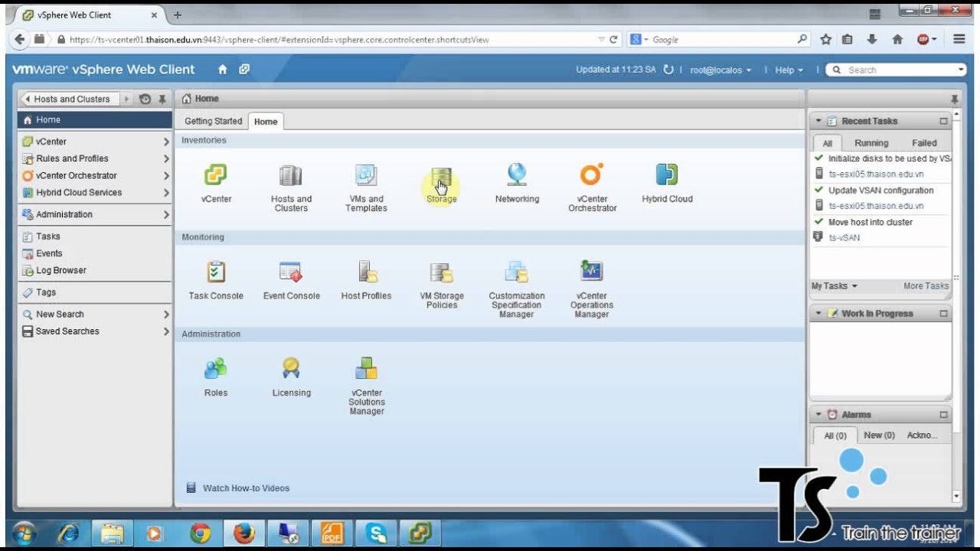Open the Log Browser in the navigator
Screen dimensions: 980x551
[96, 270]
